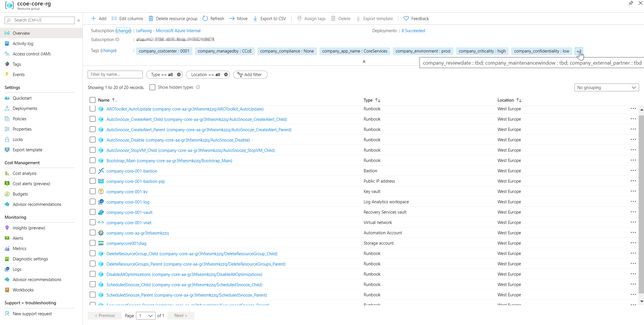
Task: Open the No grouping dropdown
Action: [606, 88]
